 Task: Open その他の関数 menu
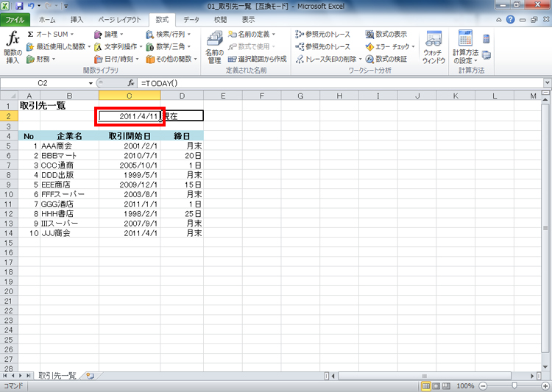tap(171, 59)
